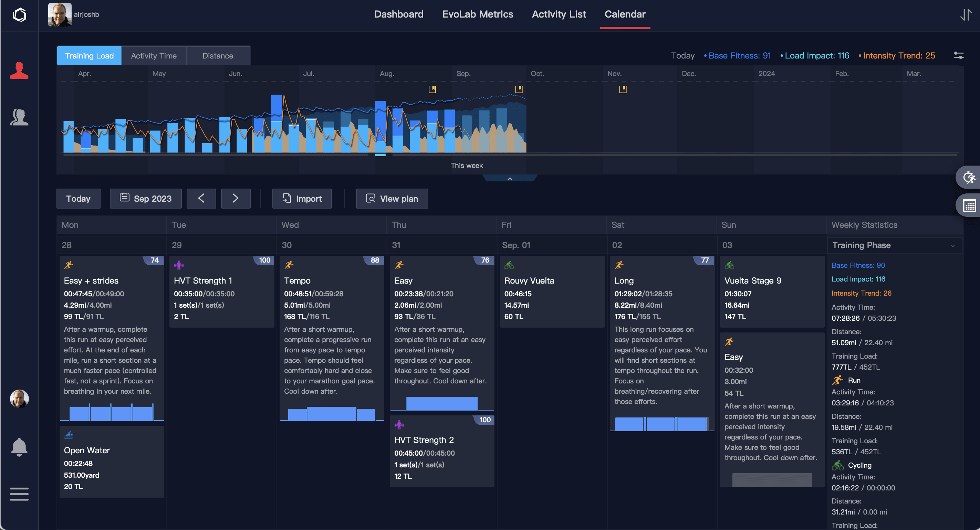Click the October event marker on timeline
This screenshot has height=530, width=980.
pos(519,89)
